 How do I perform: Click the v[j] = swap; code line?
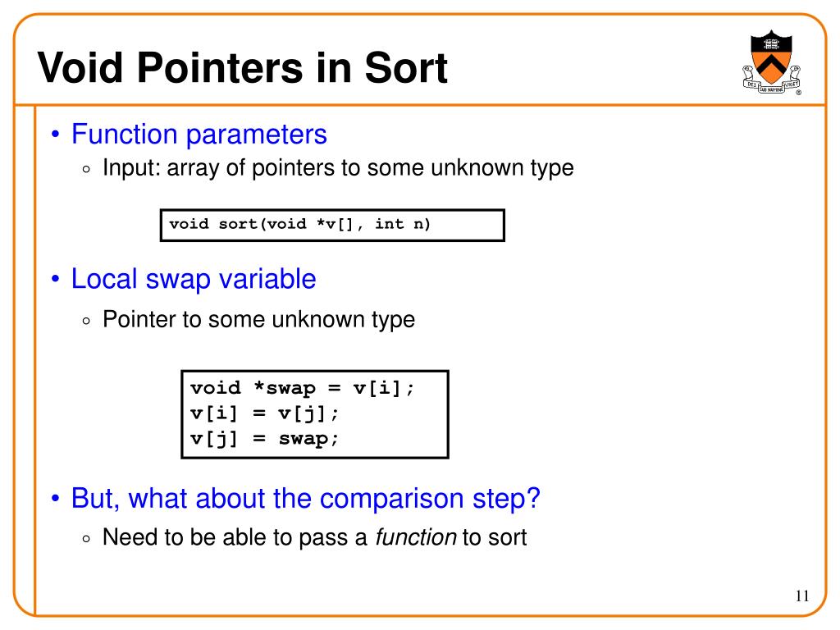tap(265, 439)
